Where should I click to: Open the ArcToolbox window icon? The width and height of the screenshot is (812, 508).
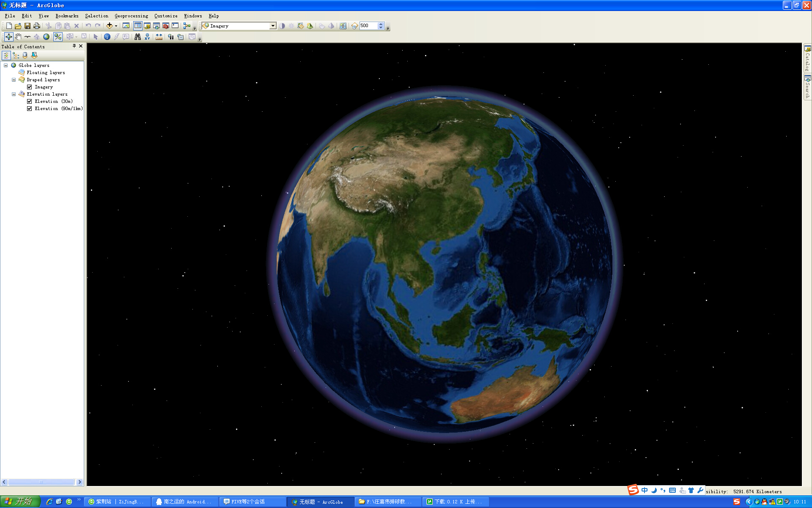[x=166, y=26]
